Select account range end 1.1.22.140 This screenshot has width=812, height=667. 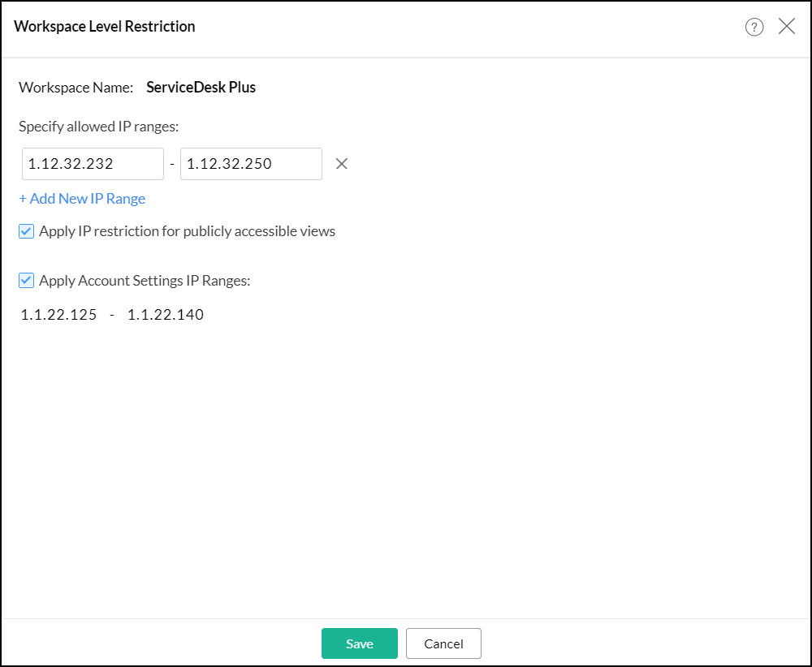click(166, 315)
